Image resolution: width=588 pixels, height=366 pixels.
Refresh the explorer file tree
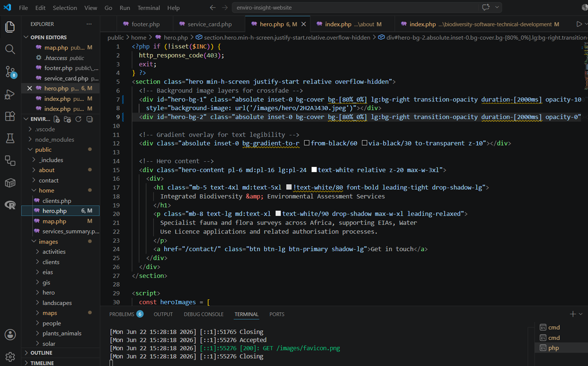78,119
